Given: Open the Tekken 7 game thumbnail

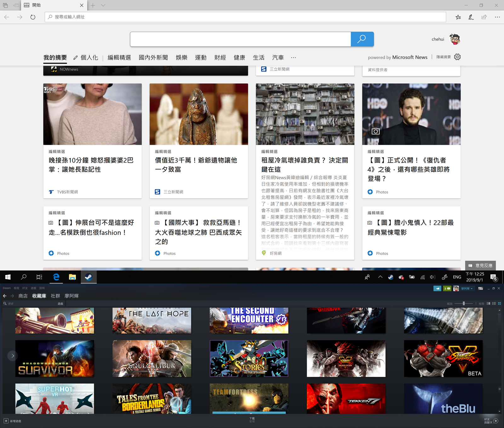Looking at the screenshot, I should click(x=346, y=399).
